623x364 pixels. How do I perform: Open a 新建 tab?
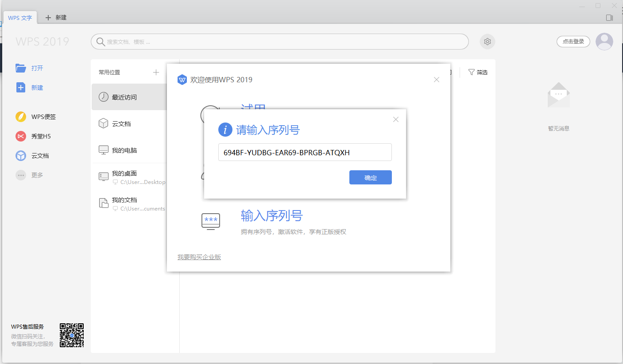56,18
